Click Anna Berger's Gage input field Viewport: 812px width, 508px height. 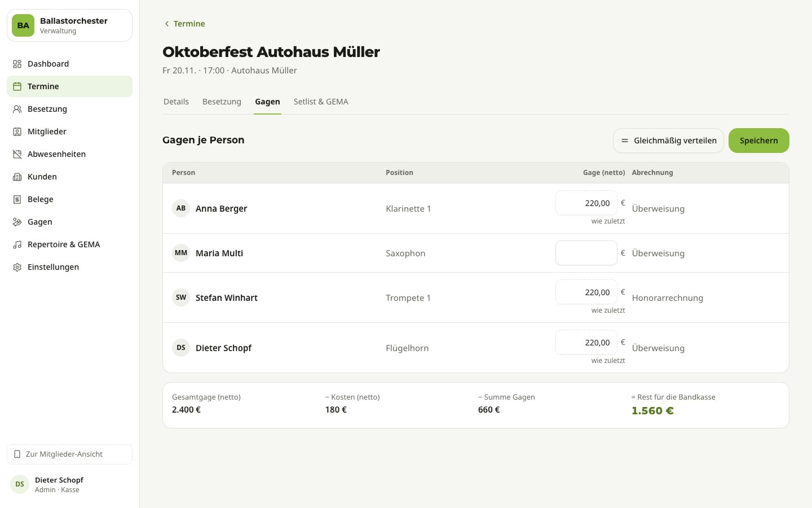[x=586, y=203]
